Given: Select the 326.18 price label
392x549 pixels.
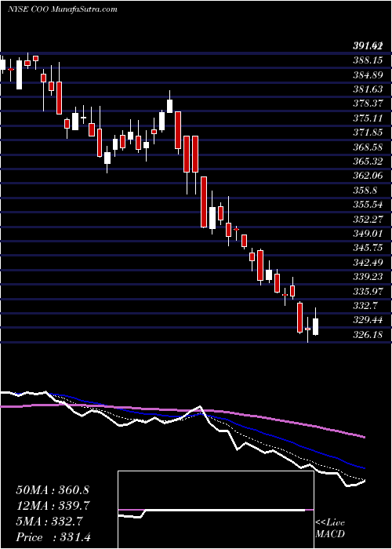Looking at the screenshot, I should (x=368, y=334).
